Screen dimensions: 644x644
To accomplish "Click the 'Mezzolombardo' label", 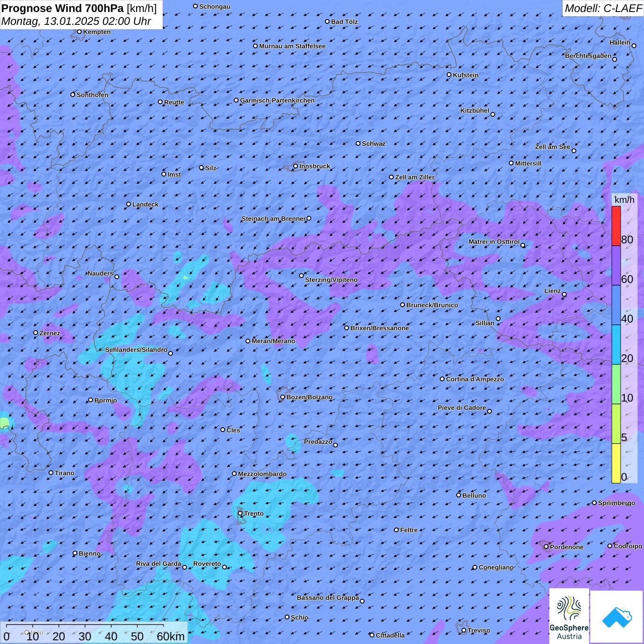I will tap(262, 474).
